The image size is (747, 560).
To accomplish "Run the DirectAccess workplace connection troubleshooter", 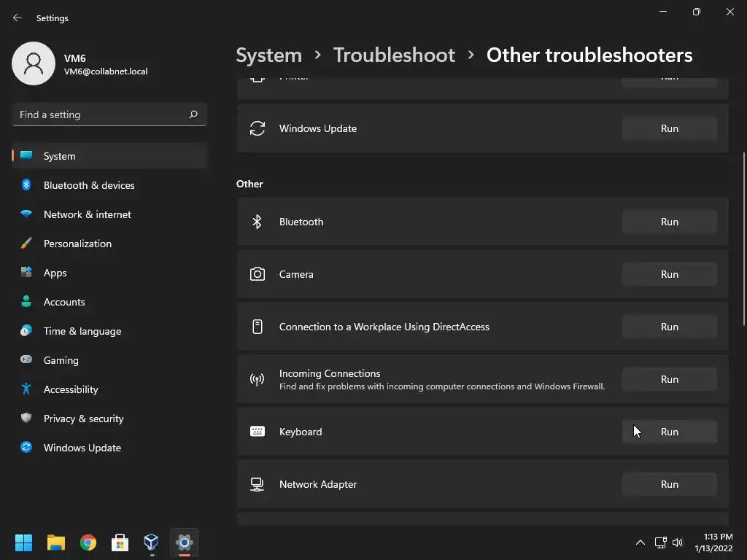I will click(x=670, y=327).
